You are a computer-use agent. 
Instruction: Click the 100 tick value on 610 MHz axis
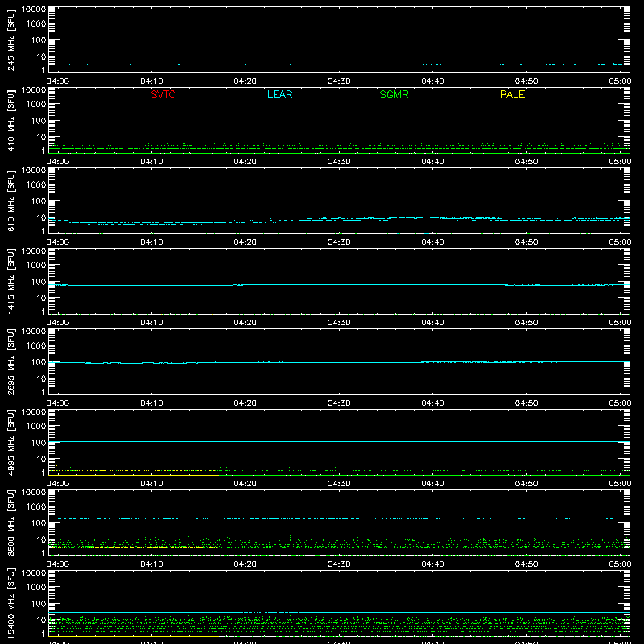pos(39,201)
